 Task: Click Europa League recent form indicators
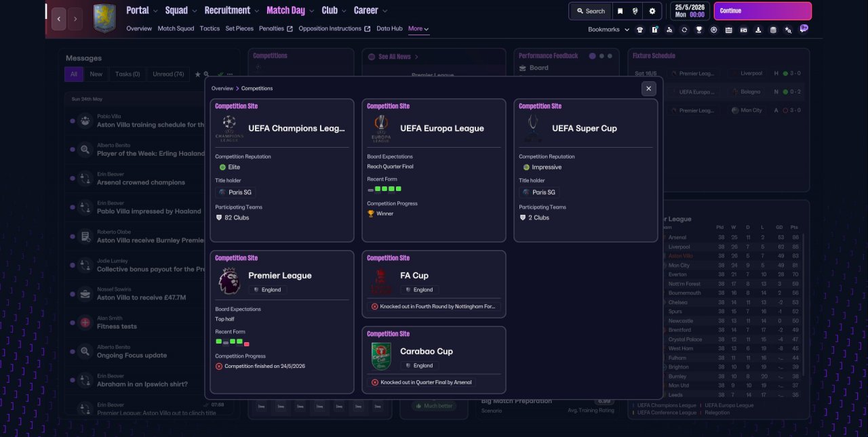click(384, 189)
